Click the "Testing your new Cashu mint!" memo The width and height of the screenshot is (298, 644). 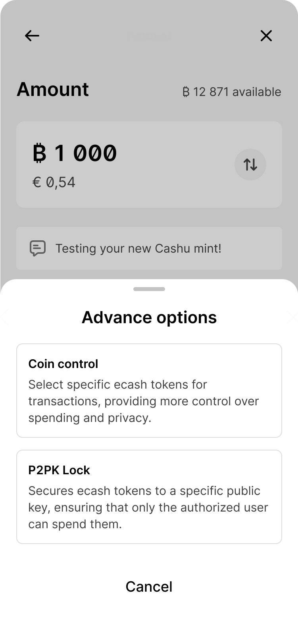pos(138,249)
